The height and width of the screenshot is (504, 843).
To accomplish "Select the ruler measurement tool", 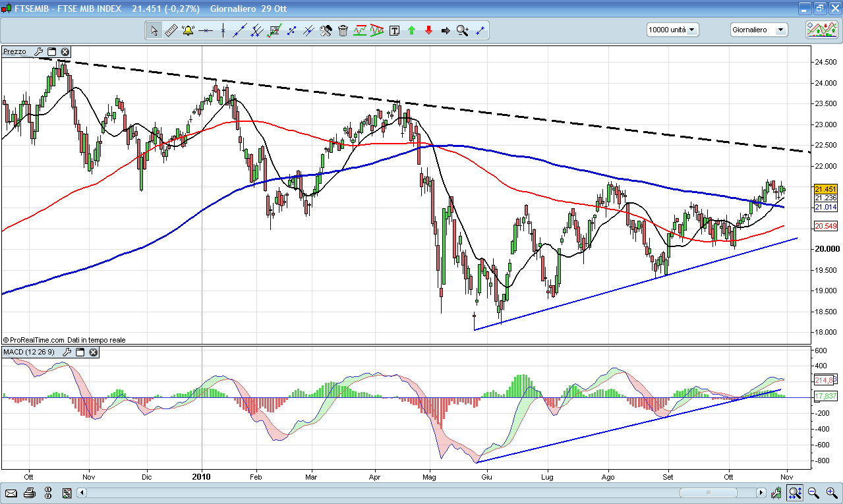I will tap(171, 30).
